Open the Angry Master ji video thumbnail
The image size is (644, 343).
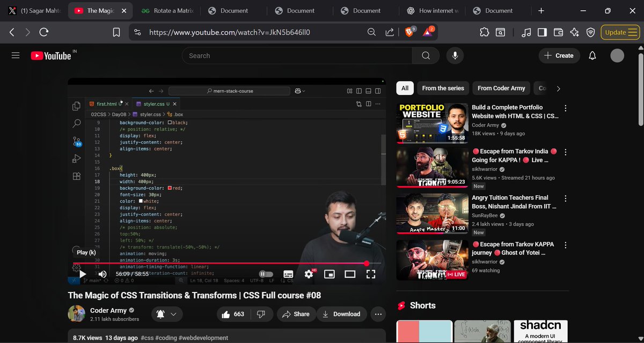[431, 213]
